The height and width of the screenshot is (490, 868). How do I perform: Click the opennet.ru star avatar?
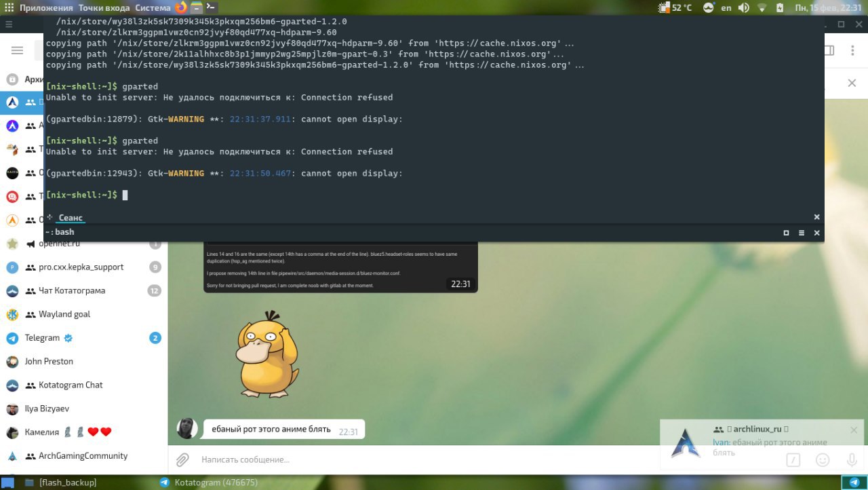[x=12, y=244]
